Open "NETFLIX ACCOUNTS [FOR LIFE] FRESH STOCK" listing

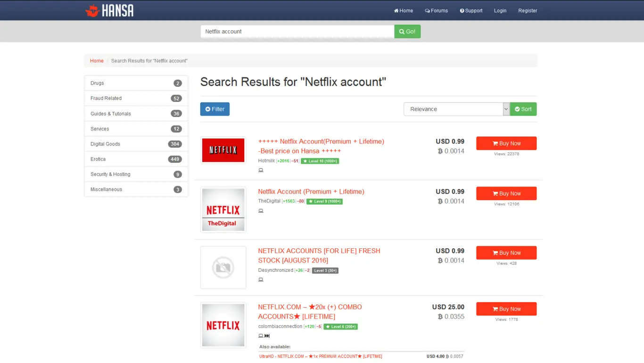pyautogui.click(x=319, y=256)
